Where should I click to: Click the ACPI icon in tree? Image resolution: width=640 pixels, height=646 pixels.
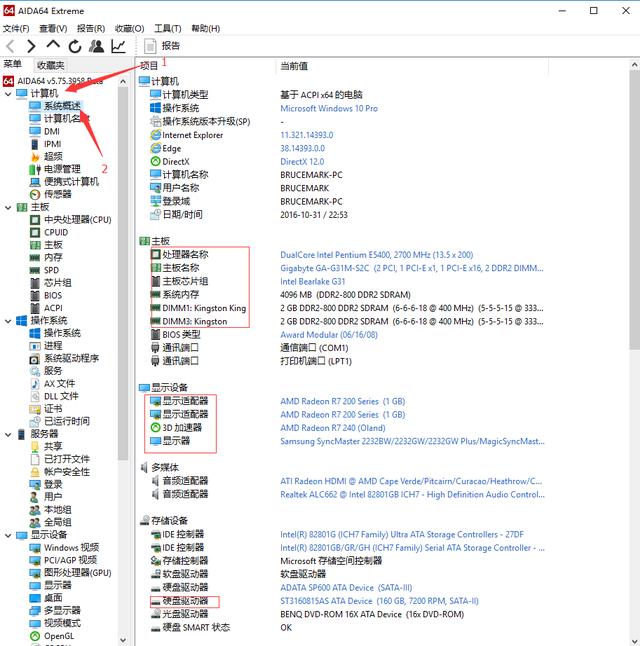coord(35,308)
